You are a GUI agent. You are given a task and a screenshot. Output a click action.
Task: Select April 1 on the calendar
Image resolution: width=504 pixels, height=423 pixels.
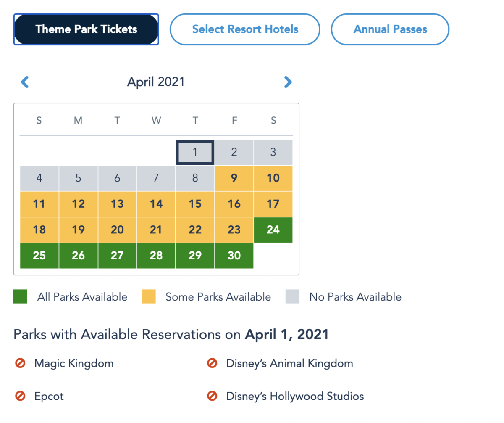[195, 152]
